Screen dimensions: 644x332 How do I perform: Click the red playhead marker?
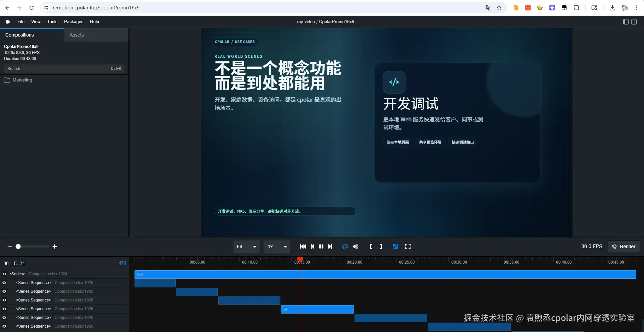300,259
